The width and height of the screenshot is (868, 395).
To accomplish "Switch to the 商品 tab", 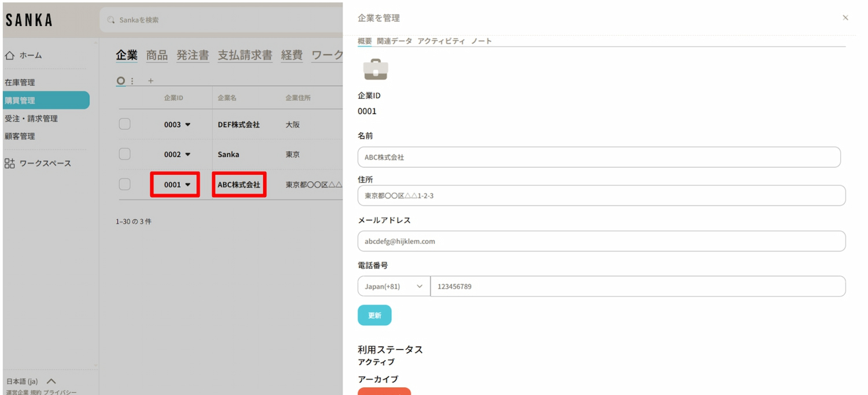I will tap(157, 56).
